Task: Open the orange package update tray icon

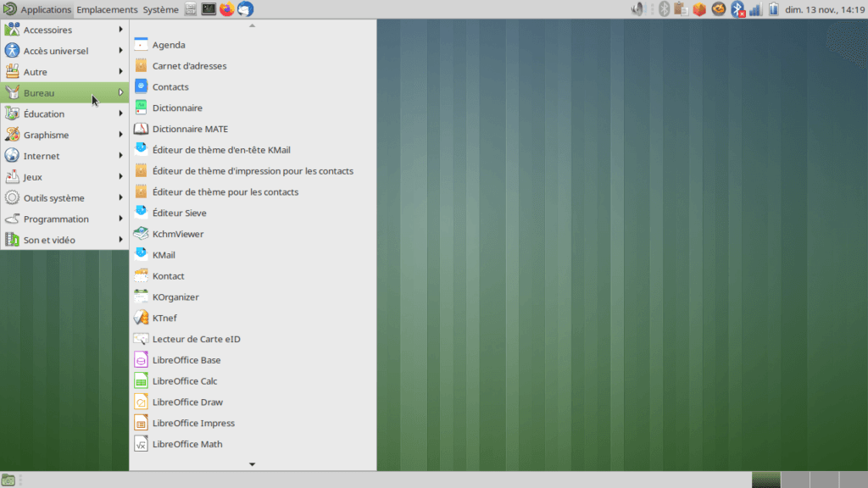Action: pos(699,8)
